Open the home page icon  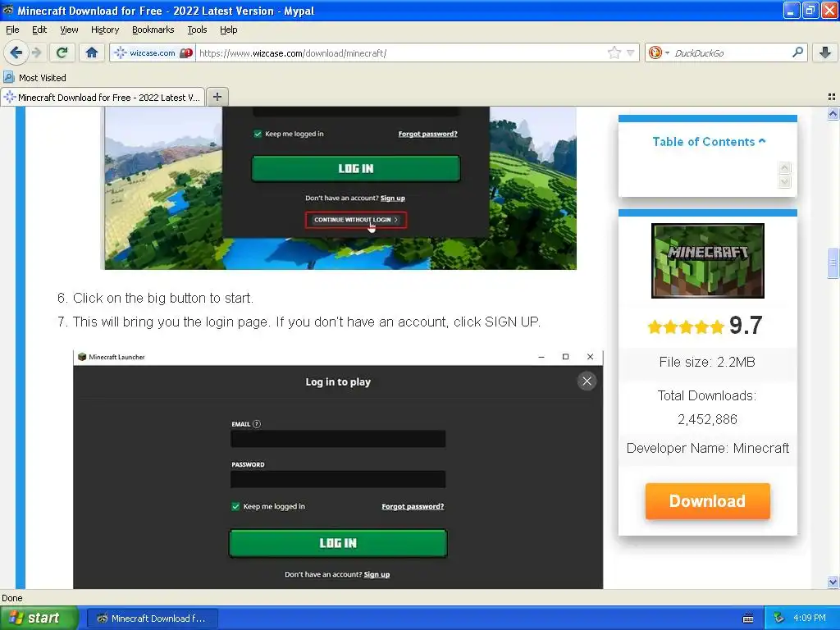click(x=92, y=52)
